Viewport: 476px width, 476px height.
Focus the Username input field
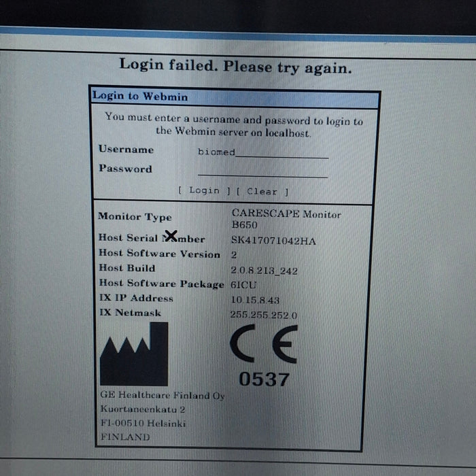[262, 152]
